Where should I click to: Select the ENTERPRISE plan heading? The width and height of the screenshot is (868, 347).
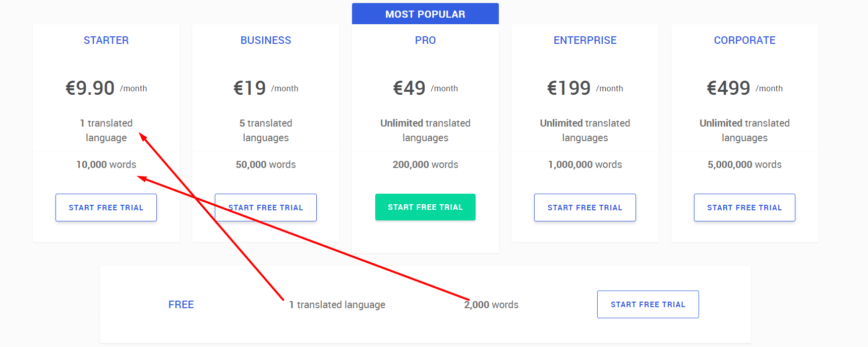(x=585, y=40)
